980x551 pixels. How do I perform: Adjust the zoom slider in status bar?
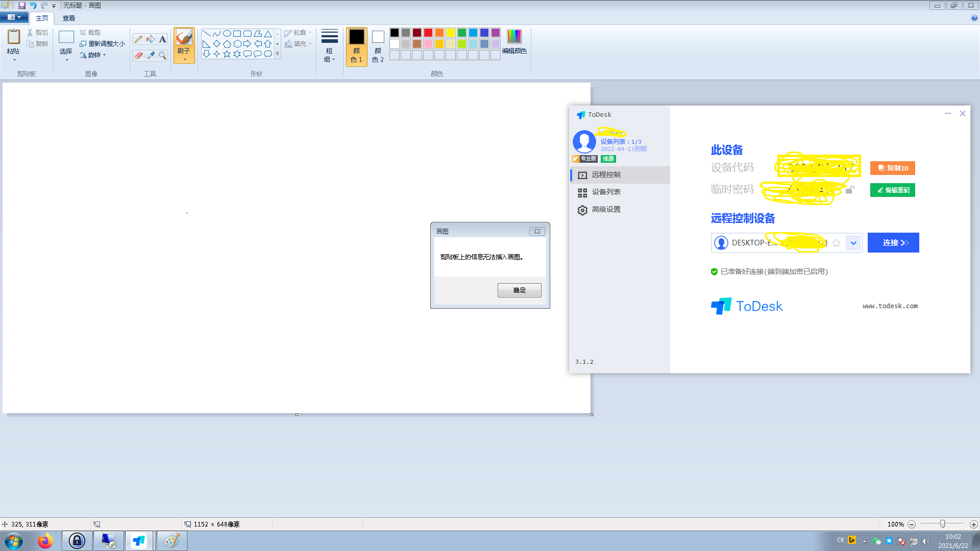point(943,524)
